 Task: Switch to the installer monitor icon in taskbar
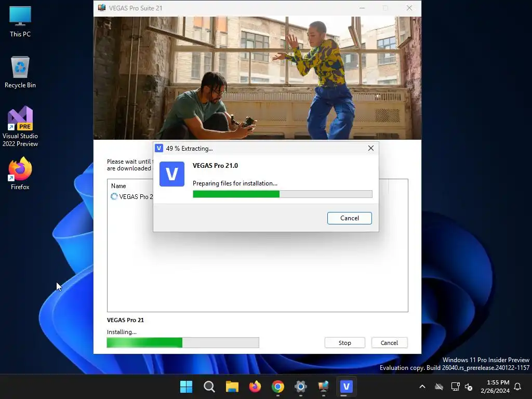(323, 387)
